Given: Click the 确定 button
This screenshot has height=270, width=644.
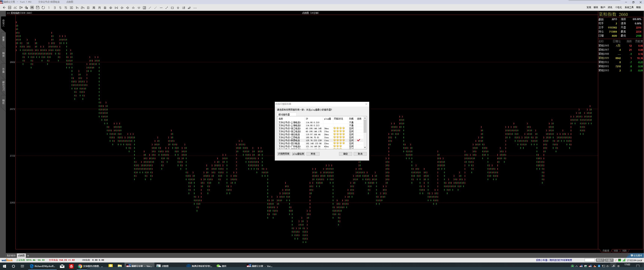Looking at the screenshot, I should tap(346, 154).
